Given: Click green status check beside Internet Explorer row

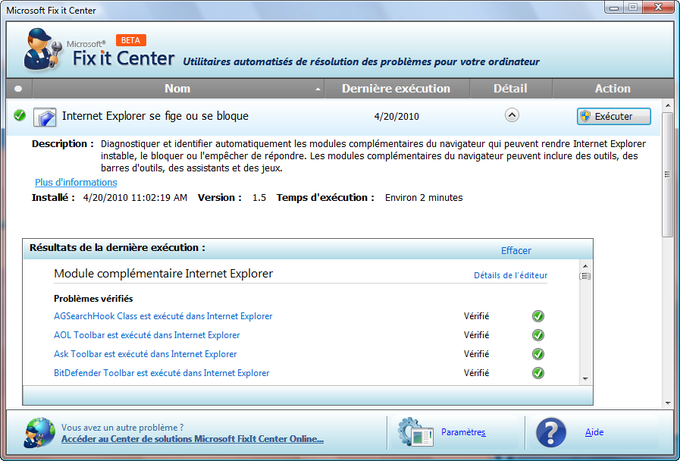Looking at the screenshot, I should coord(20,115).
